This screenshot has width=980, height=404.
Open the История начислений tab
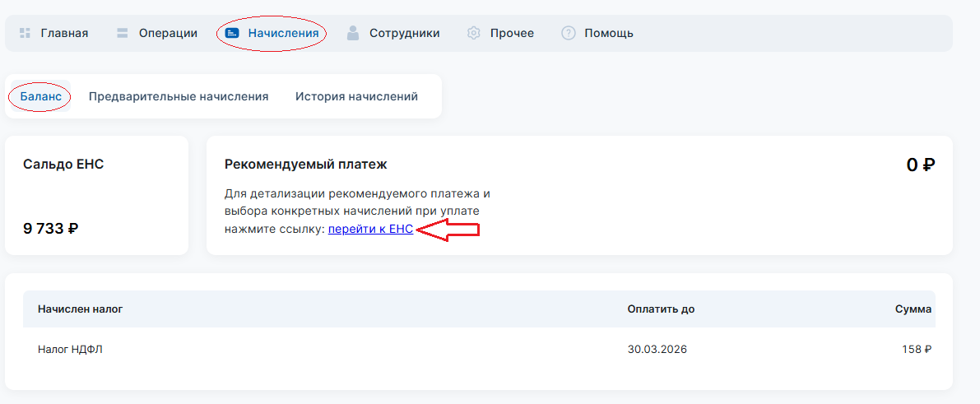click(357, 97)
